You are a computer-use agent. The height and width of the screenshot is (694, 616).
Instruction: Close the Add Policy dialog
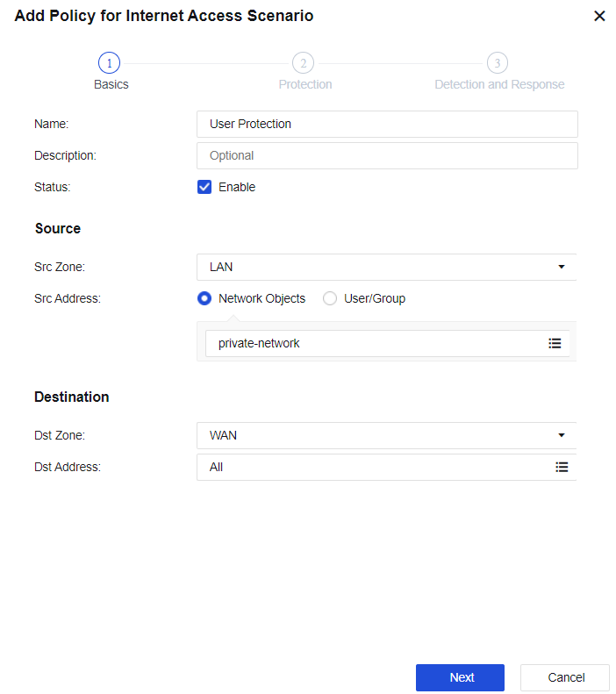(x=599, y=16)
